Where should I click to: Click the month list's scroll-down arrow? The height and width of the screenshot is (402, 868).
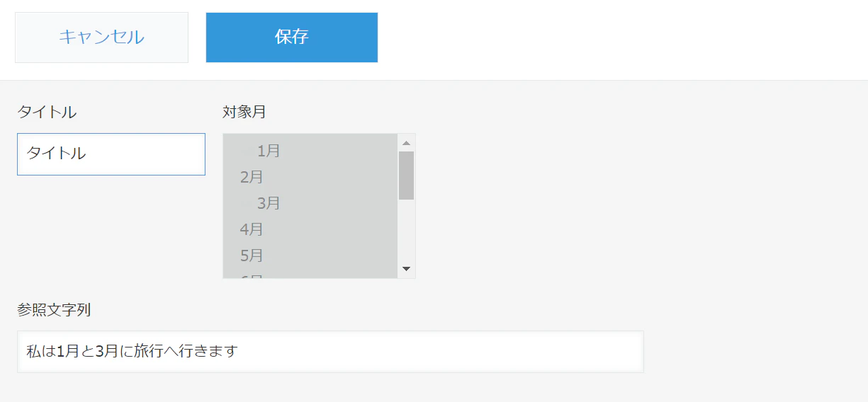pyautogui.click(x=406, y=269)
